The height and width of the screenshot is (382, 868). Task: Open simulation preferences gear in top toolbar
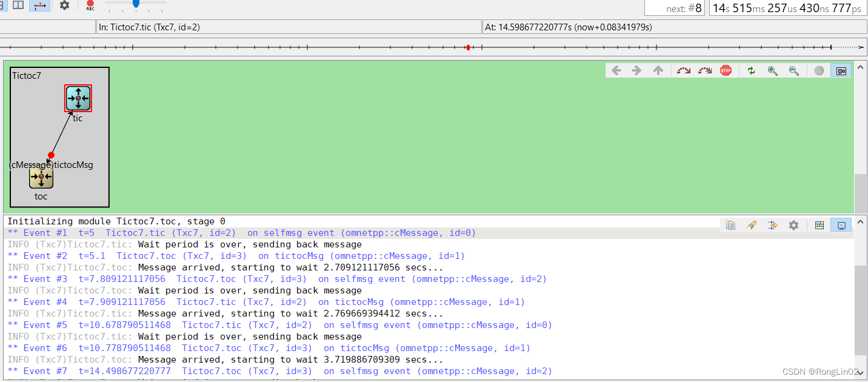pos(64,5)
